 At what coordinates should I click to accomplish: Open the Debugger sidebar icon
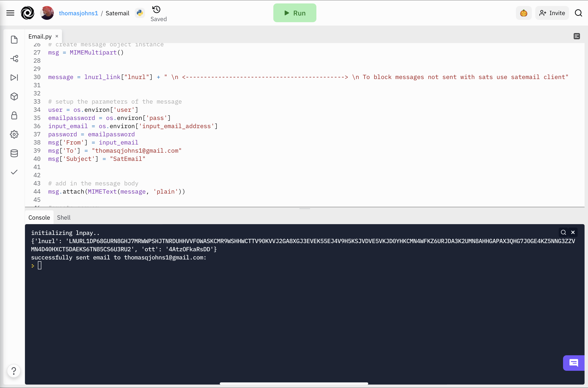tap(14, 78)
